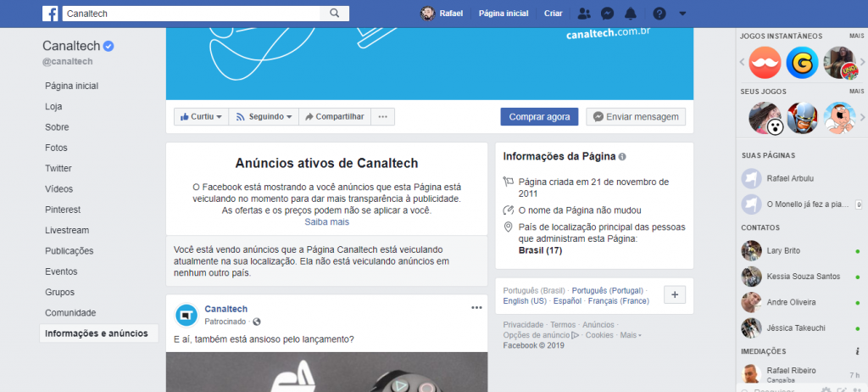
Task: Open Grupos in page sidebar
Action: 60,292
